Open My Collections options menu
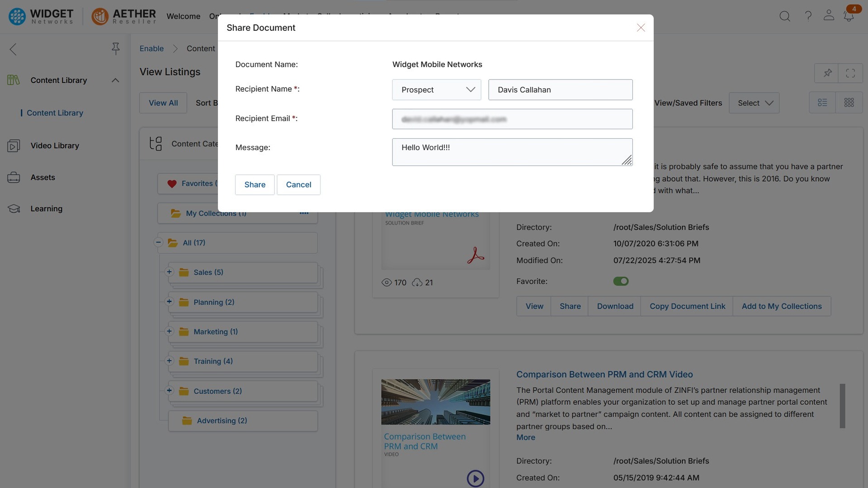This screenshot has width=868, height=488. [305, 213]
